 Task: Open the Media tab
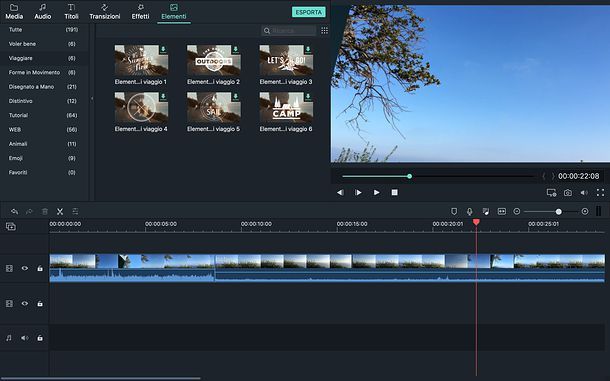(x=14, y=12)
